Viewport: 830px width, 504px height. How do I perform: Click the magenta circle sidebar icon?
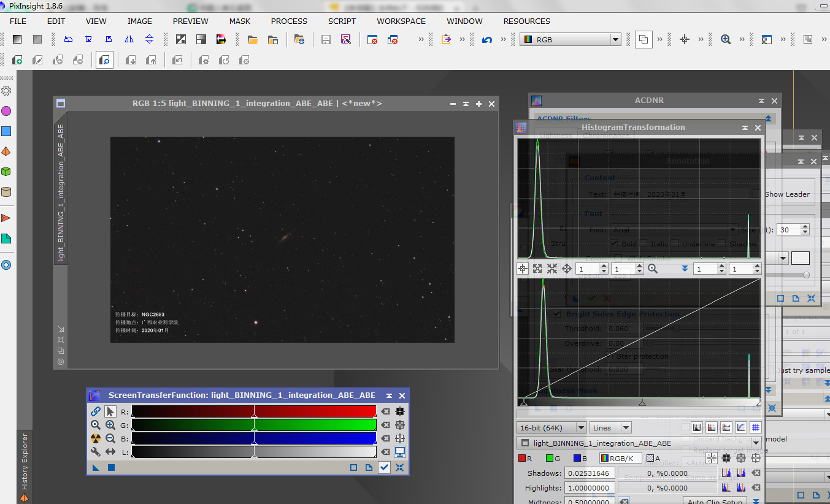coord(6,111)
